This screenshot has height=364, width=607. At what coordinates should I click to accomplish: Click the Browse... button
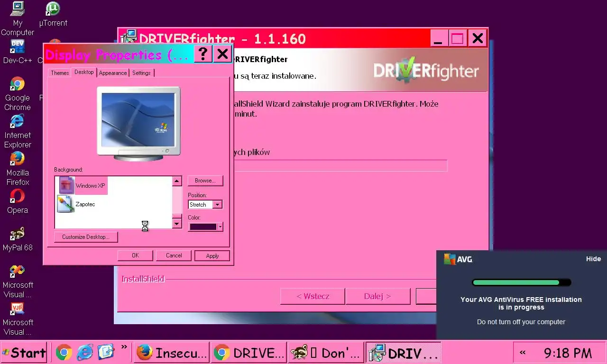(x=205, y=181)
